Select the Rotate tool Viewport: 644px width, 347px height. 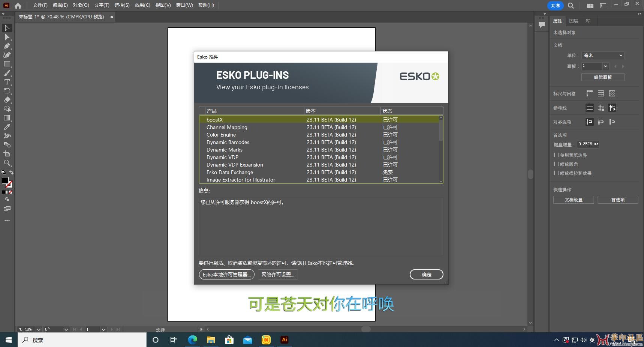7,91
